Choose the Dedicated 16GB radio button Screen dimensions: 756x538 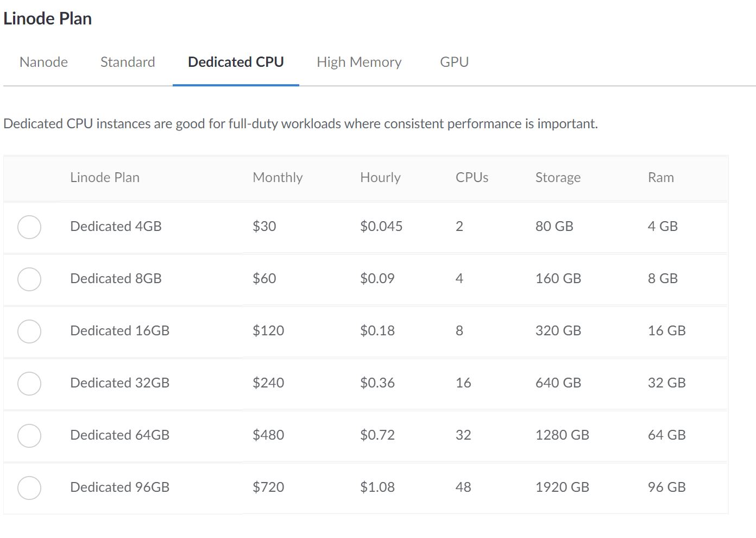click(x=29, y=331)
